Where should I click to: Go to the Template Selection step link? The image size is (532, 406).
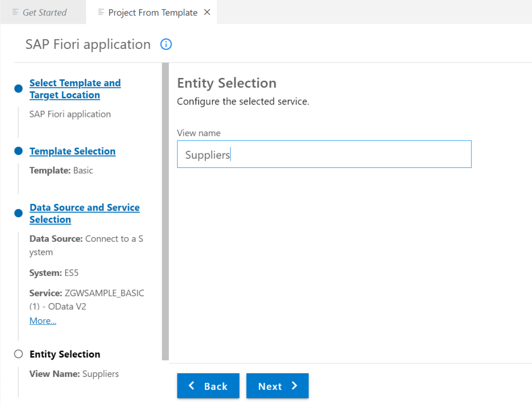click(72, 151)
